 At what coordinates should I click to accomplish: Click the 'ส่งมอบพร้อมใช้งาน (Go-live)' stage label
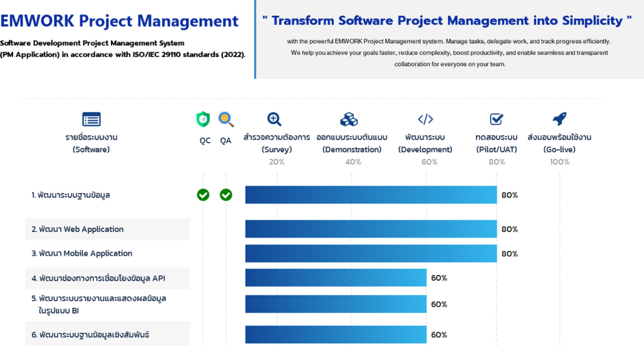560,143
